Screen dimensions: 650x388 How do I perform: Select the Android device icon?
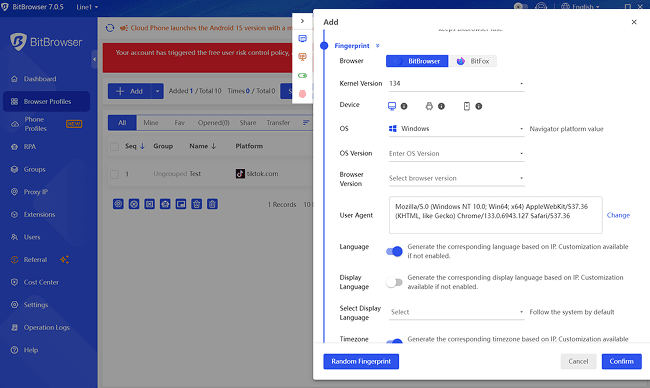click(x=429, y=106)
